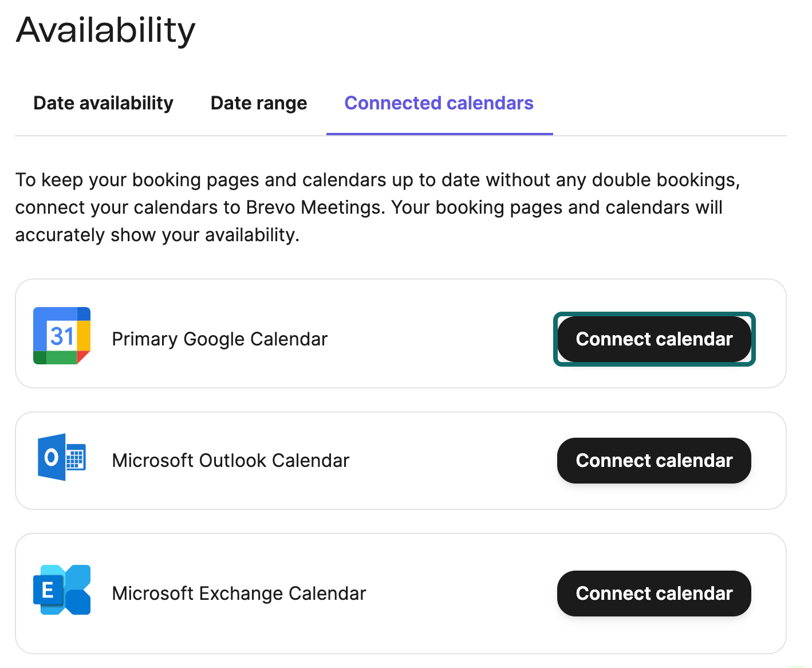812x668 pixels.
Task: Click the Microsoft Exchange Calendar label
Action: tap(239, 594)
